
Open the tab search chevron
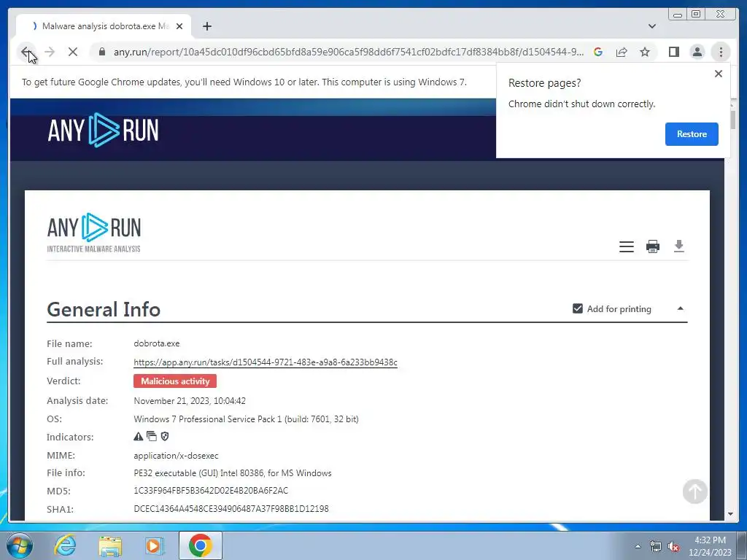(x=652, y=26)
